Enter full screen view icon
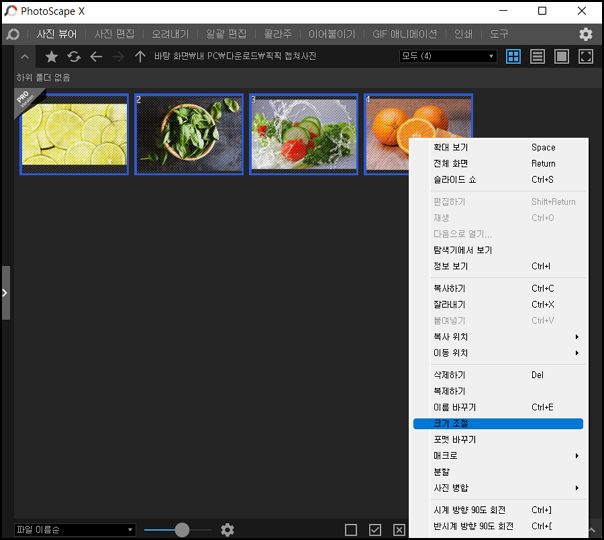Screen dimensions: 604x540 click(x=586, y=57)
